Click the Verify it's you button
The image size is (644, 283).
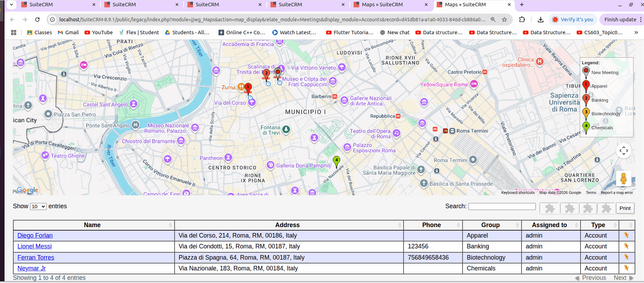pos(573,20)
